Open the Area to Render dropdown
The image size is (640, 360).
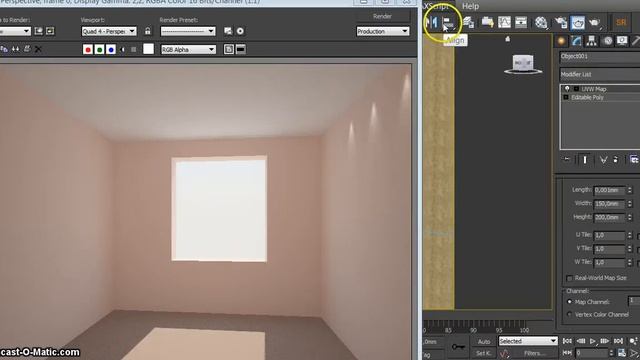[15, 31]
